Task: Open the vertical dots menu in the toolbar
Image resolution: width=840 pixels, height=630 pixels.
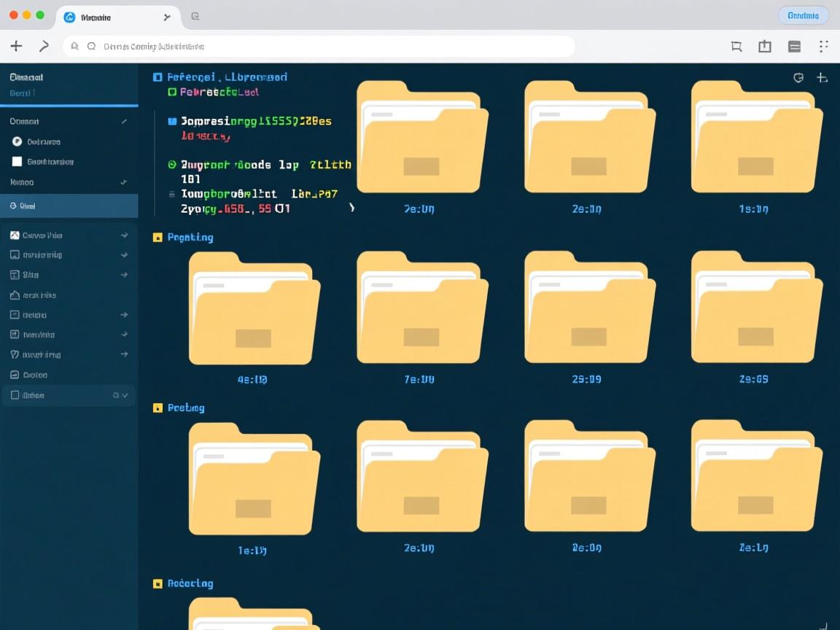Action: (823, 47)
